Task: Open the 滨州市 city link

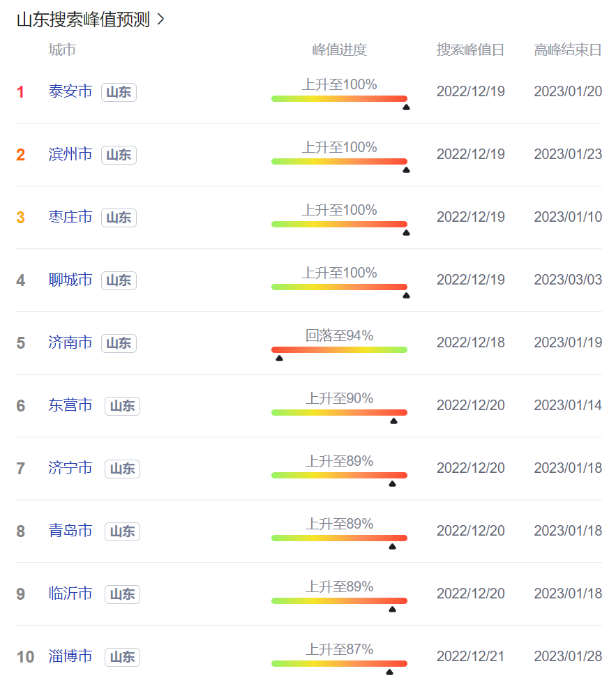Action: (x=70, y=154)
